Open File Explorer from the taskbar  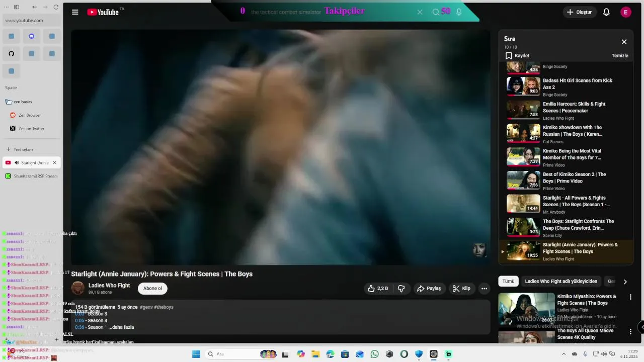[x=315, y=354]
